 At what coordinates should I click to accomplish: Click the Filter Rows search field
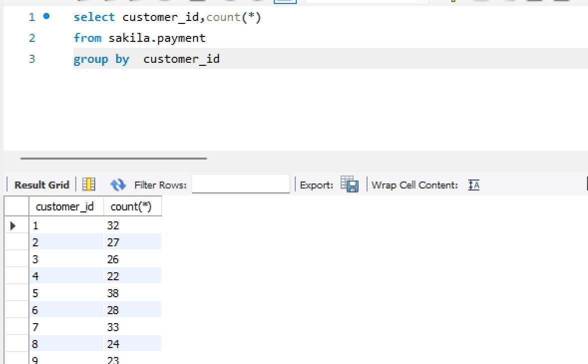click(x=240, y=184)
